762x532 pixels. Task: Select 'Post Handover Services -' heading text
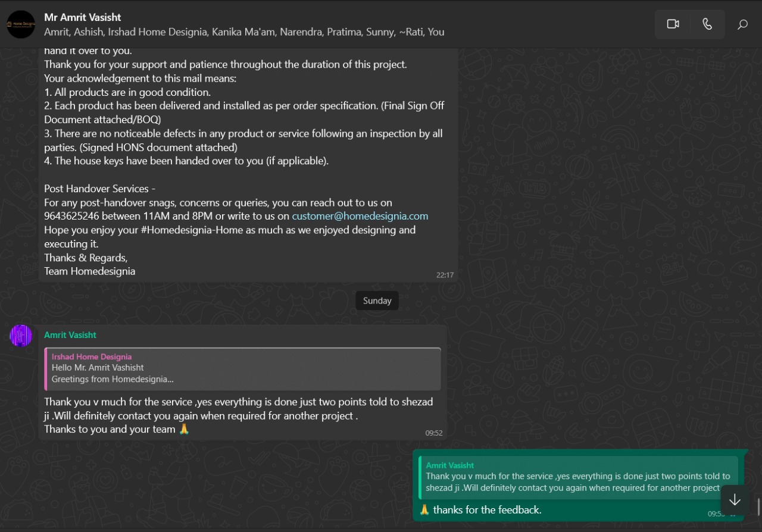(x=99, y=189)
